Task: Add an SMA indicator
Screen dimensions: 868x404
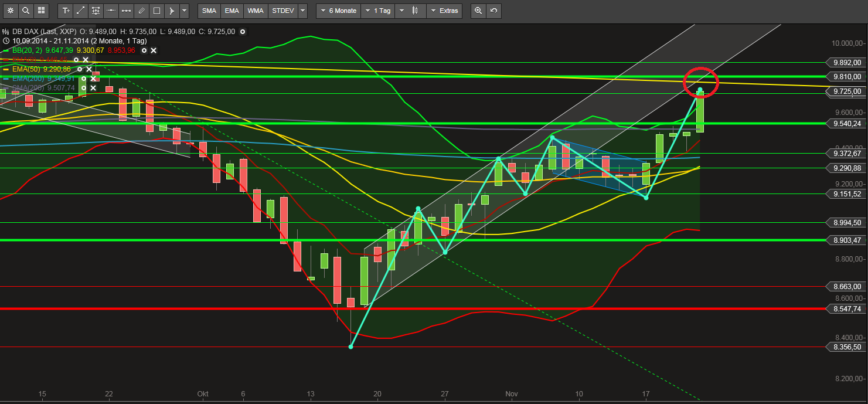Action: pyautogui.click(x=208, y=11)
